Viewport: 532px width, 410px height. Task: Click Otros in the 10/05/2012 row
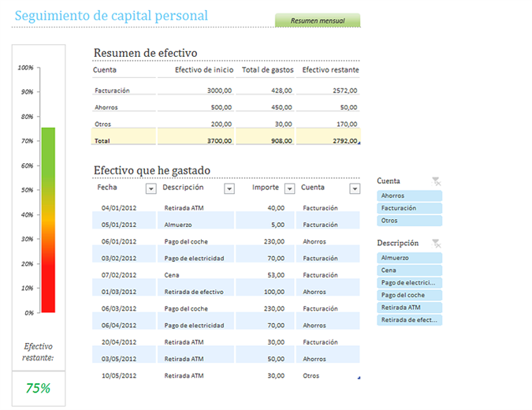tap(311, 376)
